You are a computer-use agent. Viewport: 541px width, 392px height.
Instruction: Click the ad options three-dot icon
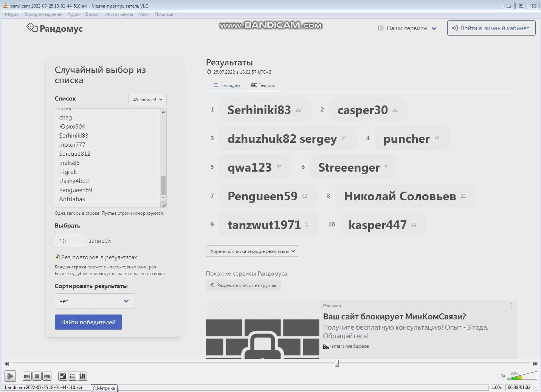(x=511, y=306)
